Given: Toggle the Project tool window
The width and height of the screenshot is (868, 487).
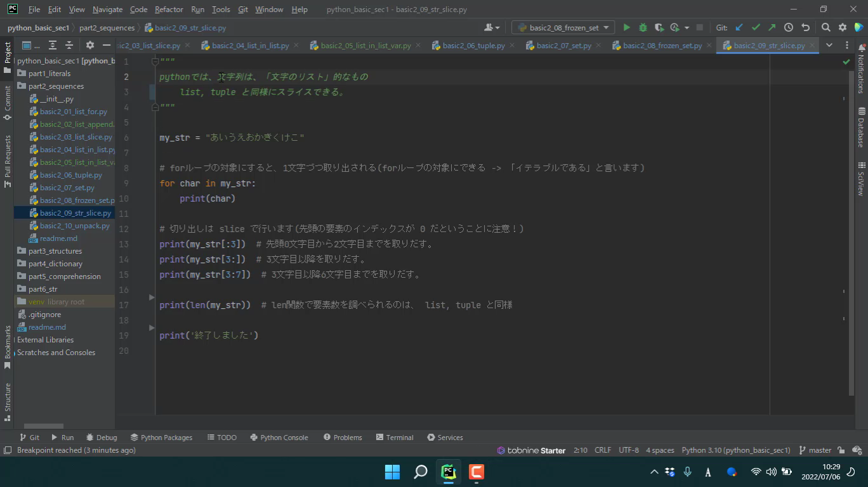Looking at the screenshot, I should 8,57.
